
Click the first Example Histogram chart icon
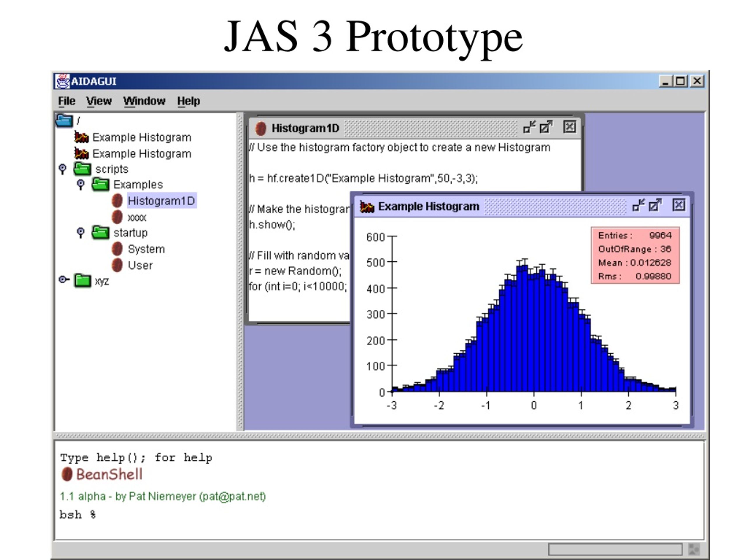tap(82, 137)
